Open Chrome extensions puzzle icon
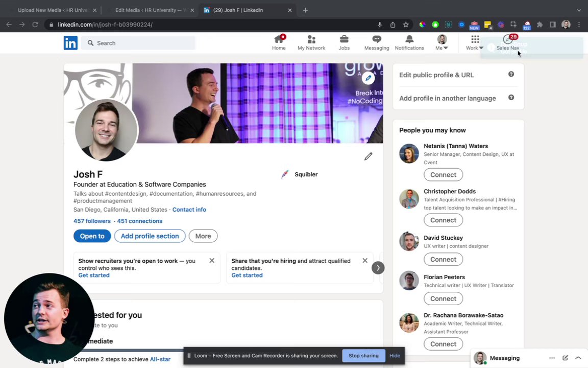 [540, 25]
